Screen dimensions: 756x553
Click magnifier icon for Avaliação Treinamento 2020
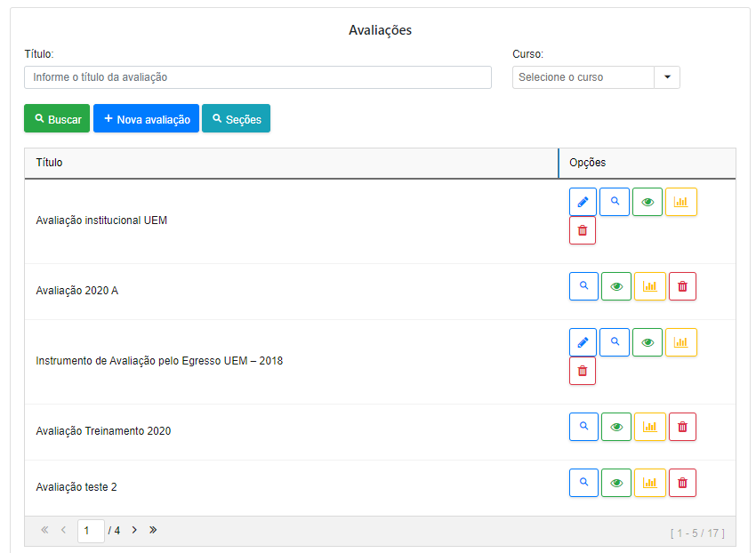pos(583,427)
